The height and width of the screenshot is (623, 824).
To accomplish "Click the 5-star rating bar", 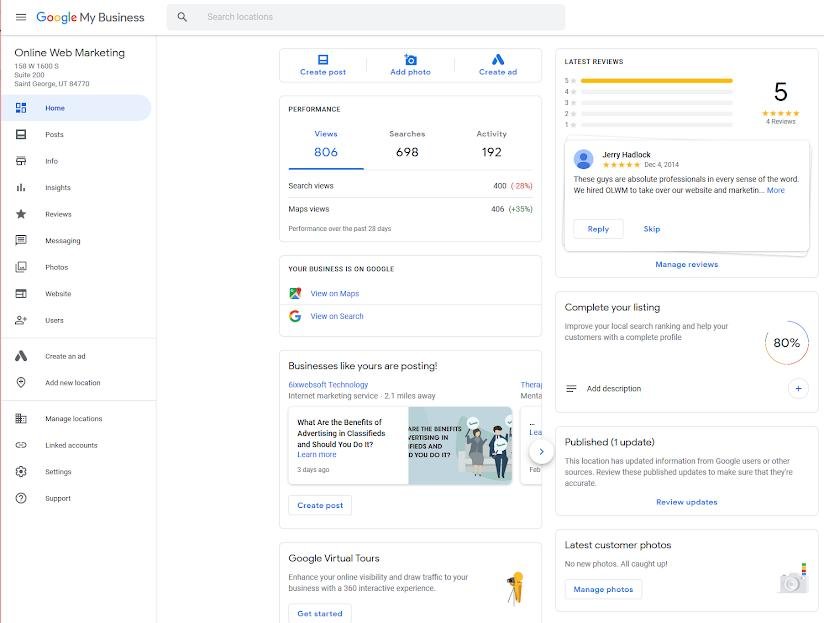I will tap(656, 81).
